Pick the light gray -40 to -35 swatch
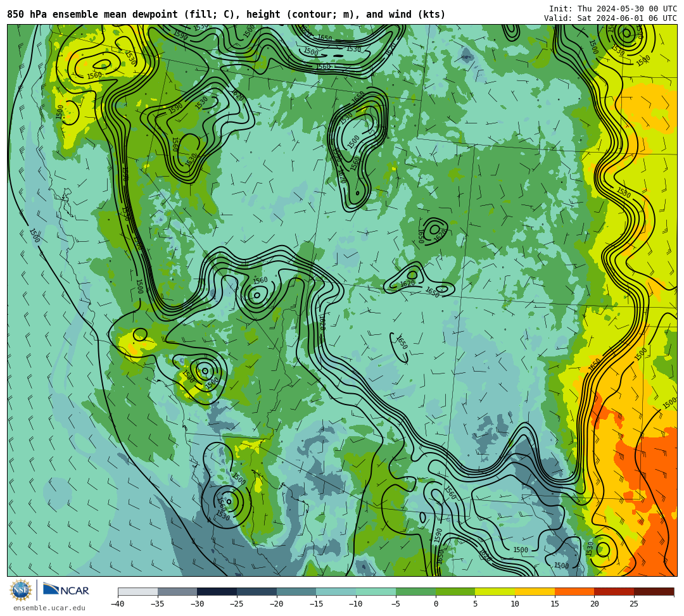The width and height of the screenshot is (684, 616). pyautogui.click(x=138, y=591)
